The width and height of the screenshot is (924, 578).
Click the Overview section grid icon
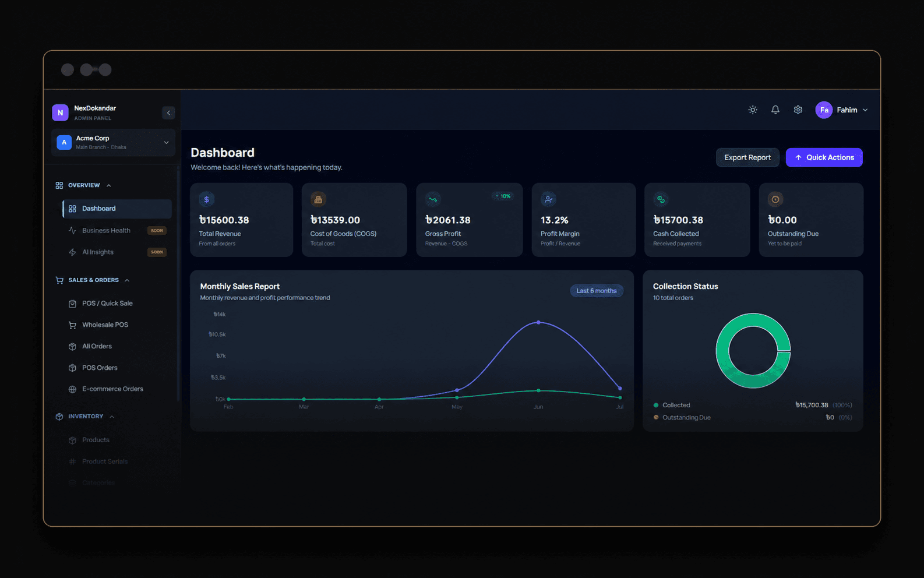(x=59, y=185)
